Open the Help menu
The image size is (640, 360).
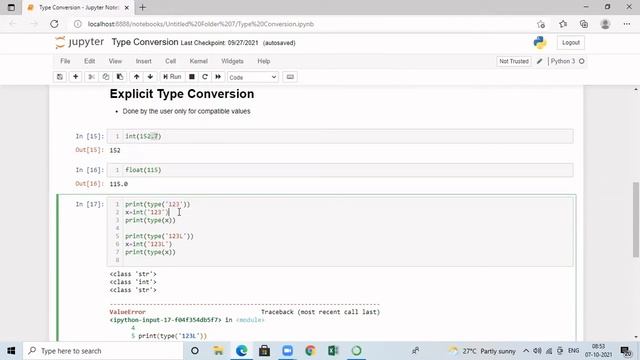264,61
